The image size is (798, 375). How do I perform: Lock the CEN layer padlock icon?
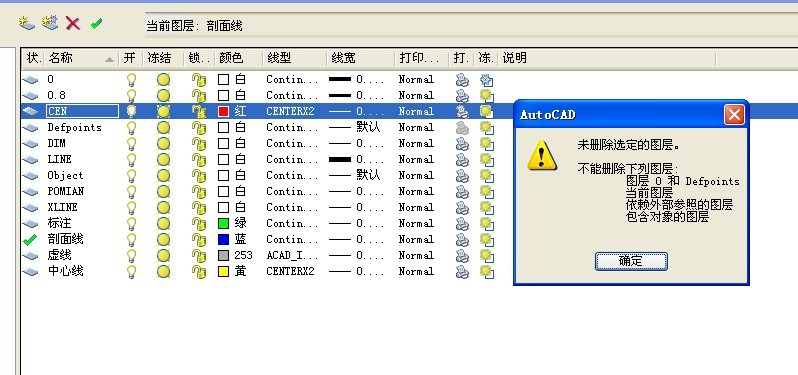198,111
